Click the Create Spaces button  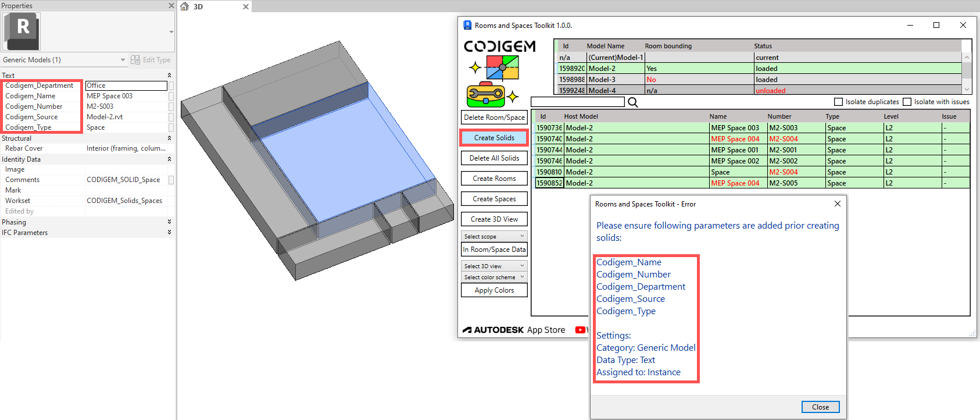[495, 199]
